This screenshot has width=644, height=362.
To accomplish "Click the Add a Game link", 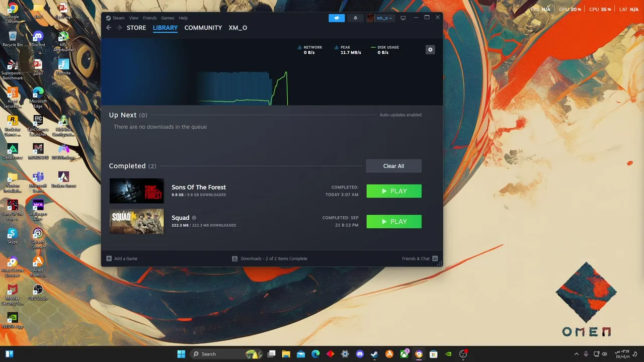I will pyautogui.click(x=126, y=258).
